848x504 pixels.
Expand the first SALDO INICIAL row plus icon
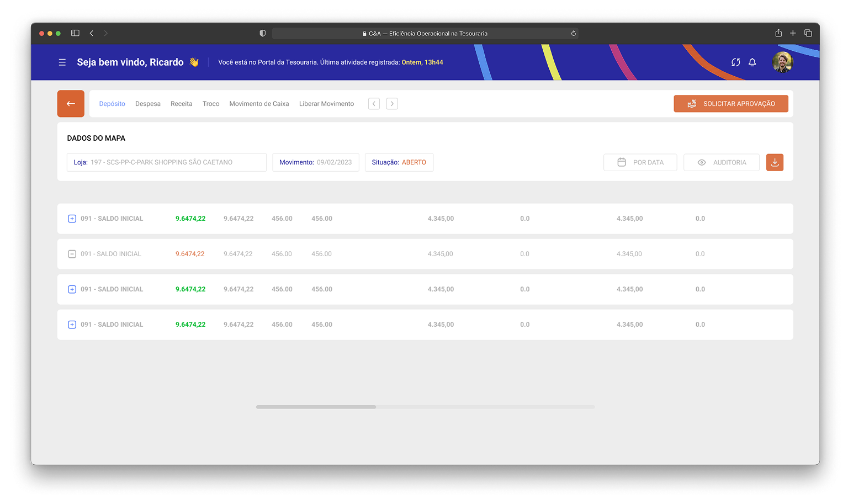click(x=72, y=219)
